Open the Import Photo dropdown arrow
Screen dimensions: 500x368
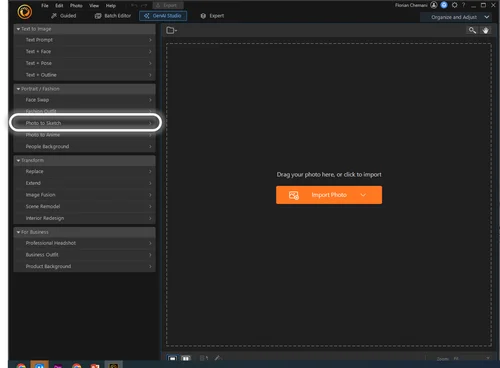(363, 195)
